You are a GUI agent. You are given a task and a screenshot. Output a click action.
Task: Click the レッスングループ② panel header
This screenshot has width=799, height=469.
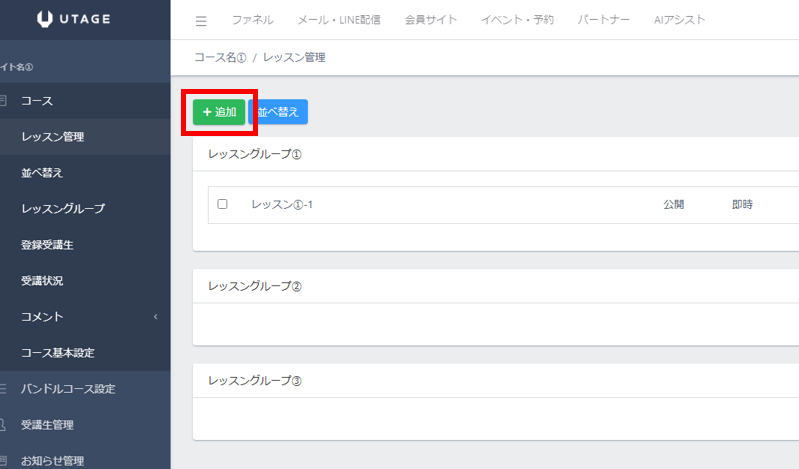click(x=254, y=286)
